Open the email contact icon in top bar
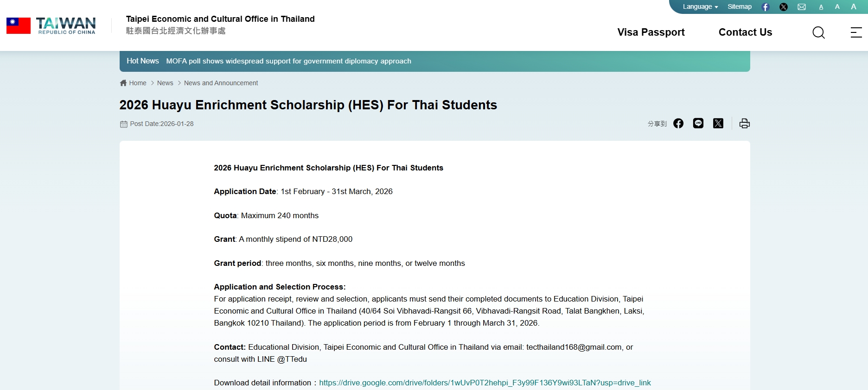Screen dimensions: 868x390 click(801, 6)
